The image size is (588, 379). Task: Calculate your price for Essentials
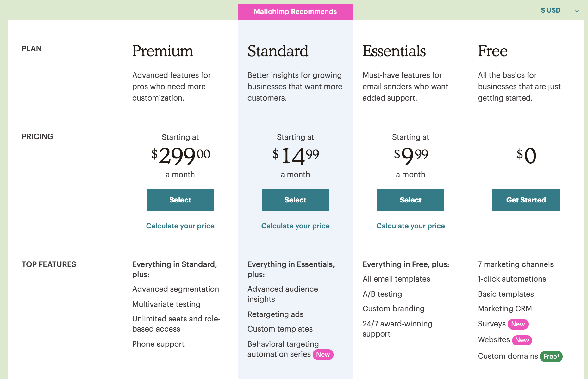(411, 226)
